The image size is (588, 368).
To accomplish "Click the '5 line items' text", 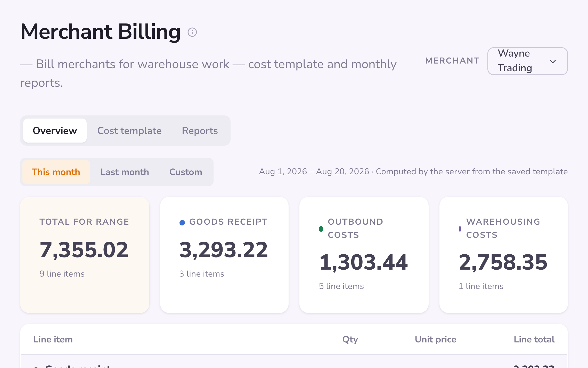I will click(x=341, y=286).
